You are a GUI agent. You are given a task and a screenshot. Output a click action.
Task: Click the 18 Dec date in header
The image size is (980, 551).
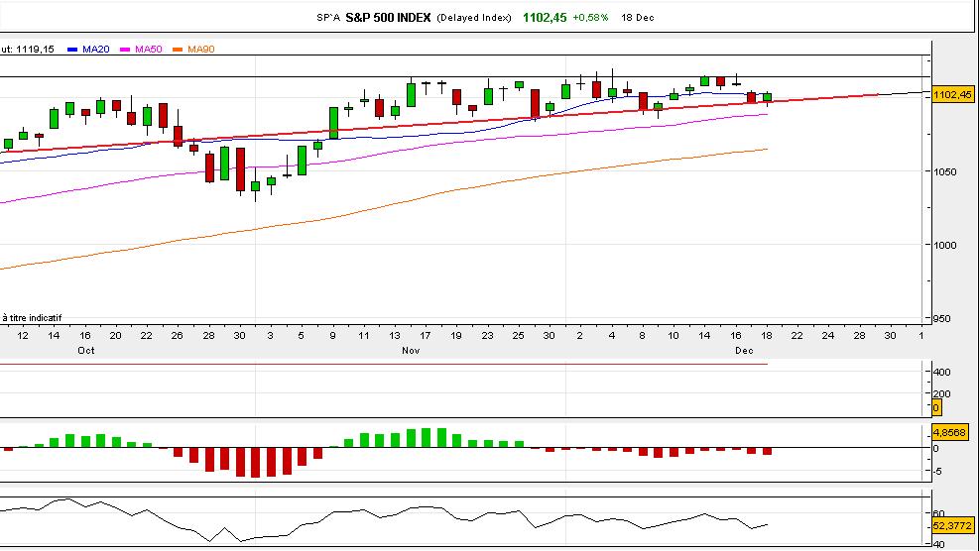[x=638, y=18]
